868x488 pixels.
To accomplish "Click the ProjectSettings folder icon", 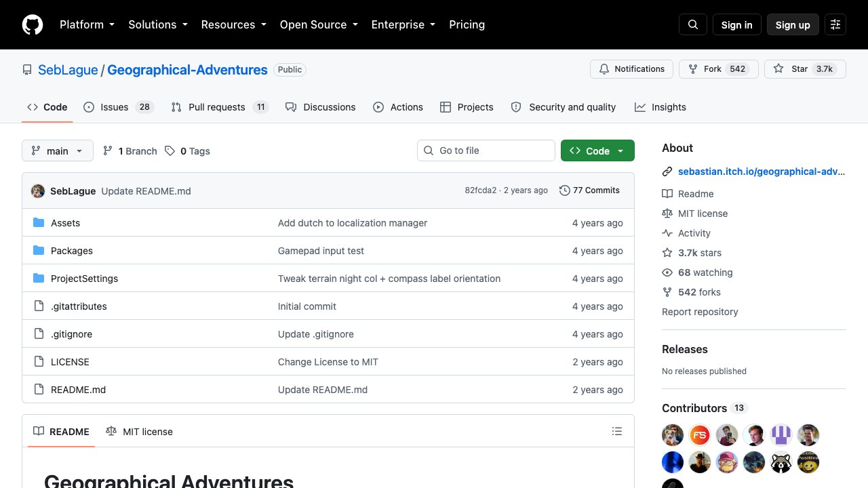I will click(39, 279).
